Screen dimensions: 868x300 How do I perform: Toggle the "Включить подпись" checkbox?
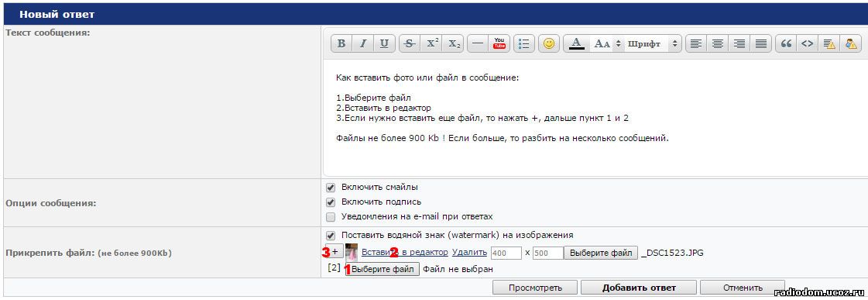(331, 202)
